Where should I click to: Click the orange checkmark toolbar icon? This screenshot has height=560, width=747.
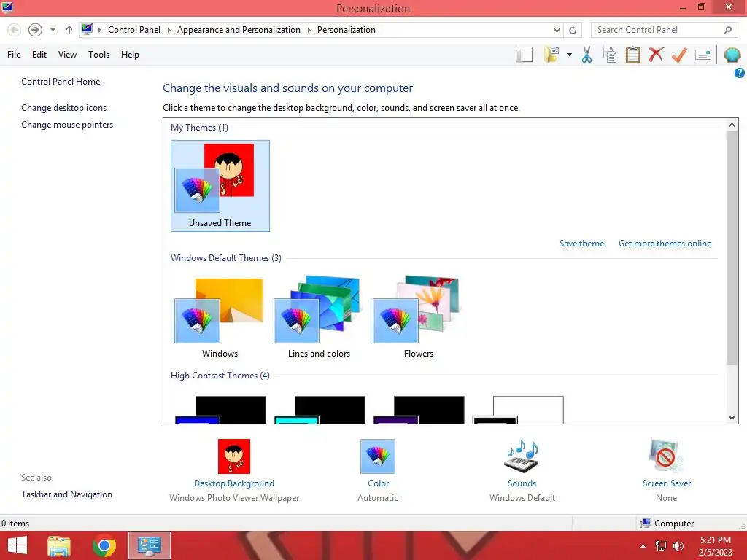tap(679, 55)
